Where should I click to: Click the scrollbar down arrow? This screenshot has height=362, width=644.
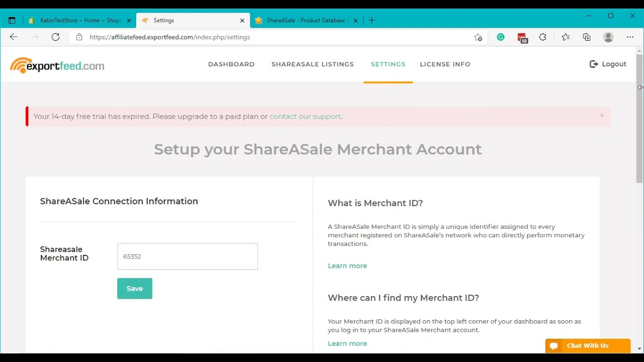coord(639,348)
